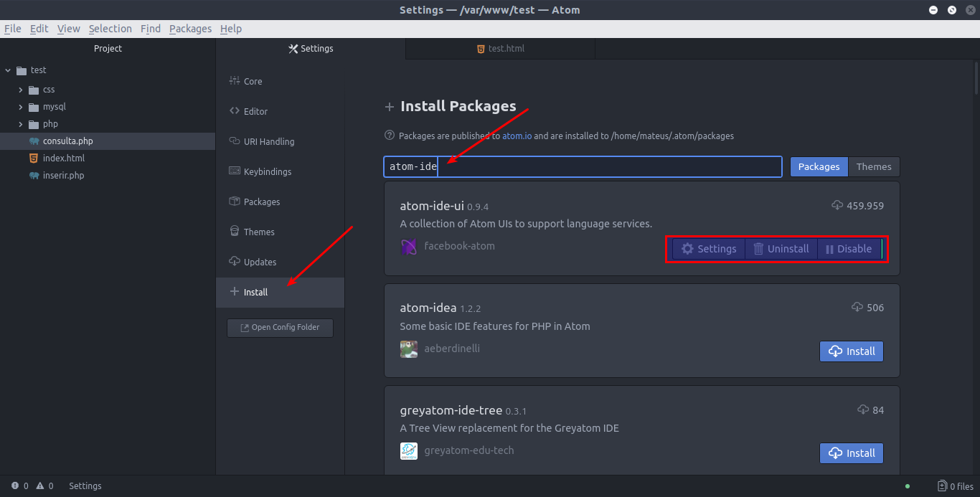Click the help question mark icon
This screenshot has width=980, height=497.
click(390, 135)
